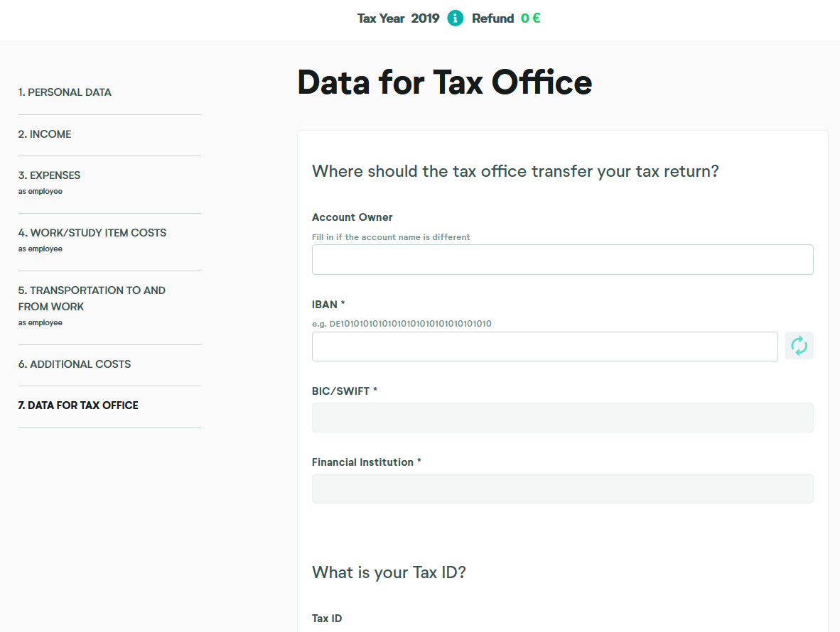
Task: Click the account name hint text
Action: point(391,236)
